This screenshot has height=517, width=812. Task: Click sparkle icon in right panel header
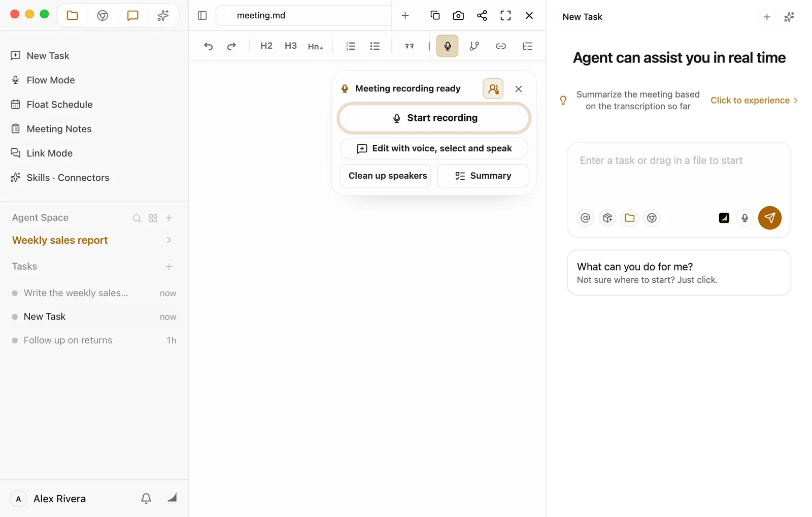pyautogui.click(x=789, y=17)
